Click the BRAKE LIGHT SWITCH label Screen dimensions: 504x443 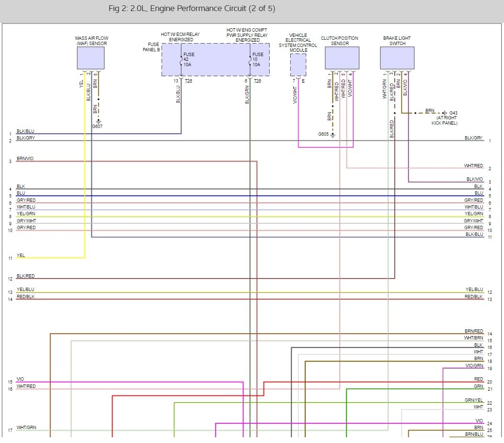coord(397,41)
